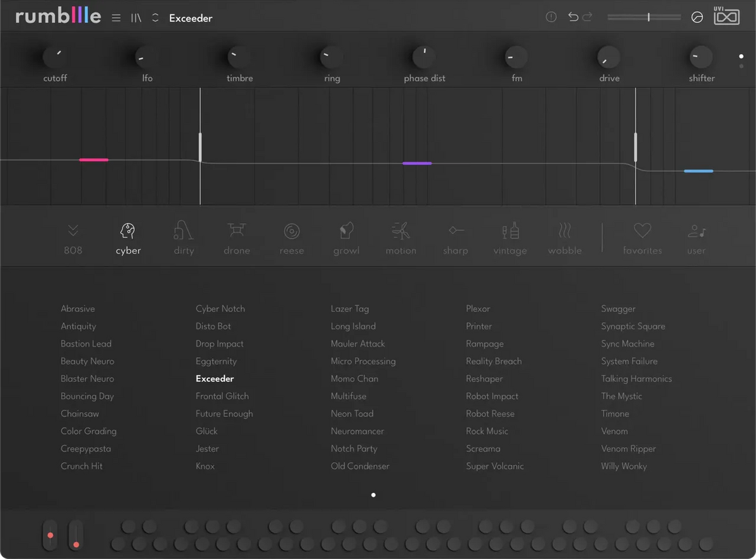This screenshot has height=559, width=756.
Task: Click the left crossover split handle
Action: [x=200, y=147]
